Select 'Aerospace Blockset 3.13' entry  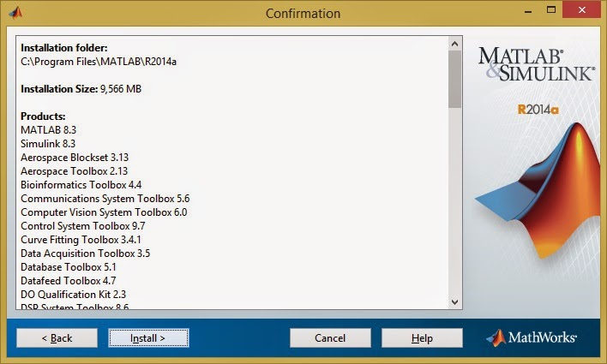[x=75, y=158]
